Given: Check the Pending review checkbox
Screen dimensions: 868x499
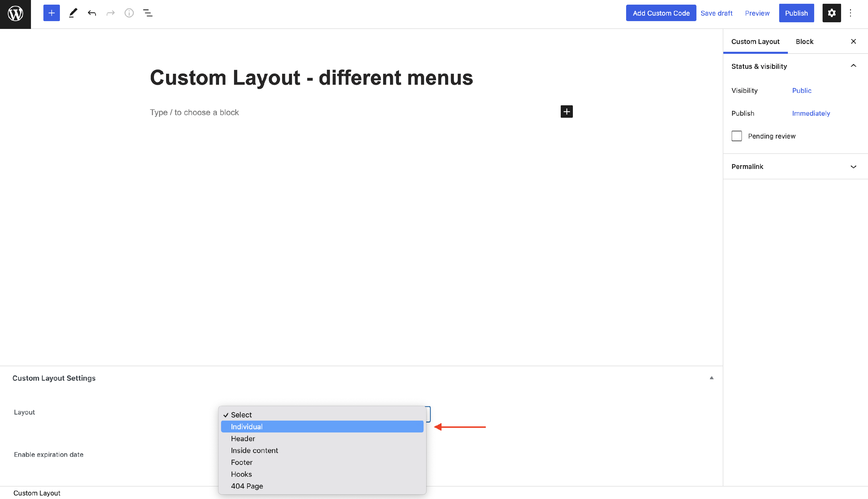Looking at the screenshot, I should [x=736, y=136].
